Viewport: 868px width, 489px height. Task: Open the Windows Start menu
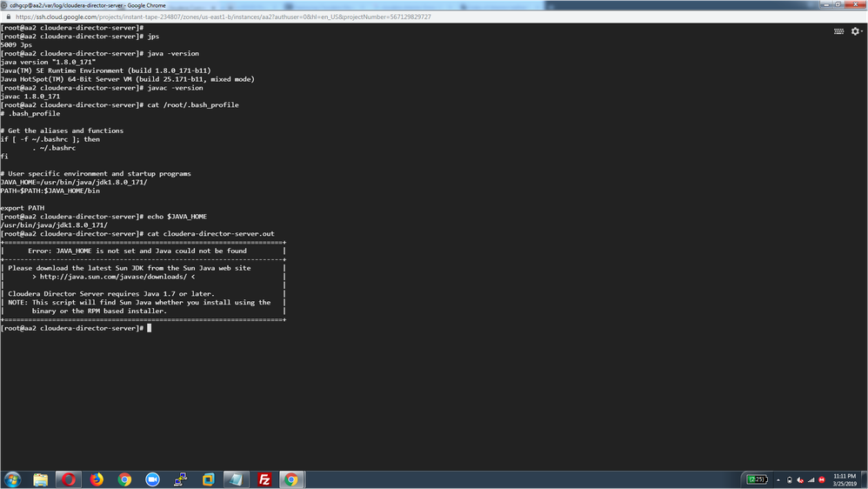coord(12,479)
